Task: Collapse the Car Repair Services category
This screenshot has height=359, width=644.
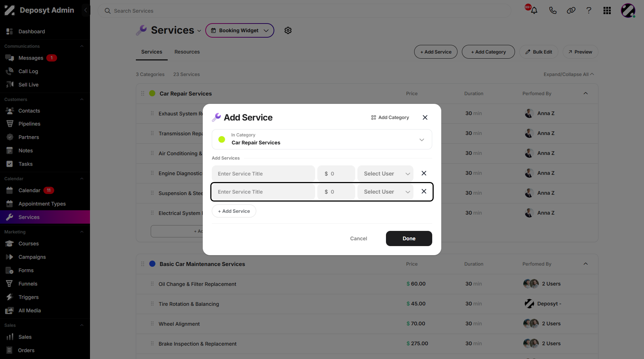Action: click(x=585, y=93)
